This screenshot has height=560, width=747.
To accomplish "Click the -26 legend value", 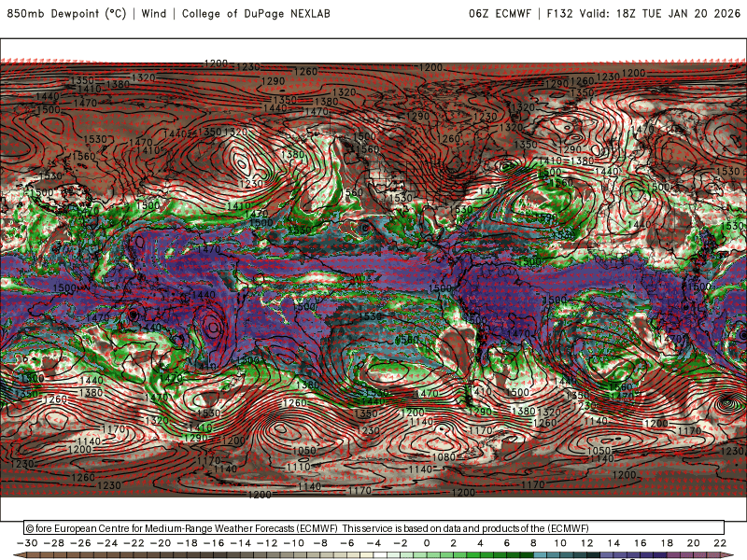I will (x=80, y=543).
